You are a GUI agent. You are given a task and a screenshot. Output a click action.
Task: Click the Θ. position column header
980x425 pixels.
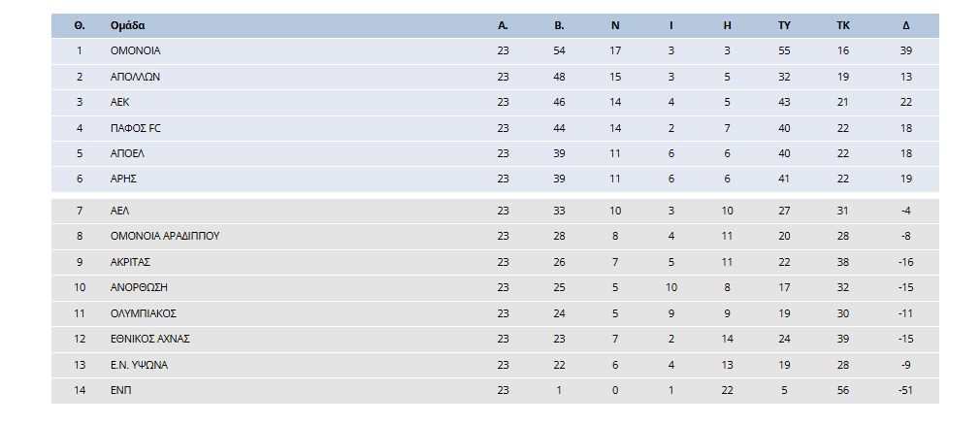(80, 25)
